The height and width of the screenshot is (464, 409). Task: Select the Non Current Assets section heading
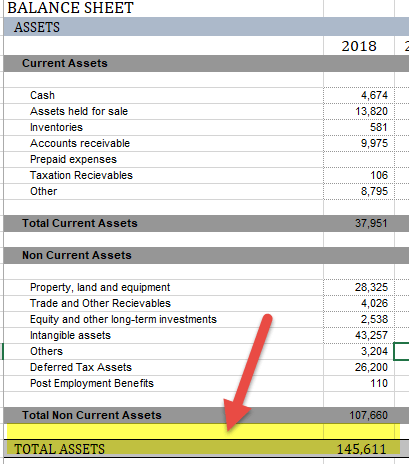[x=77, y=255]
